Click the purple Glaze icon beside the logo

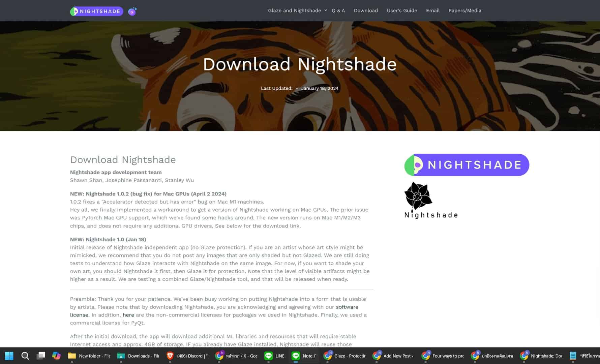(x=132, y=11)
